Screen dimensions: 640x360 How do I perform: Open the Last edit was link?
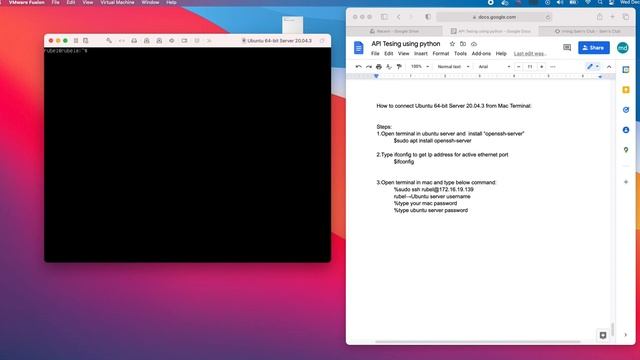click(529, 53)
